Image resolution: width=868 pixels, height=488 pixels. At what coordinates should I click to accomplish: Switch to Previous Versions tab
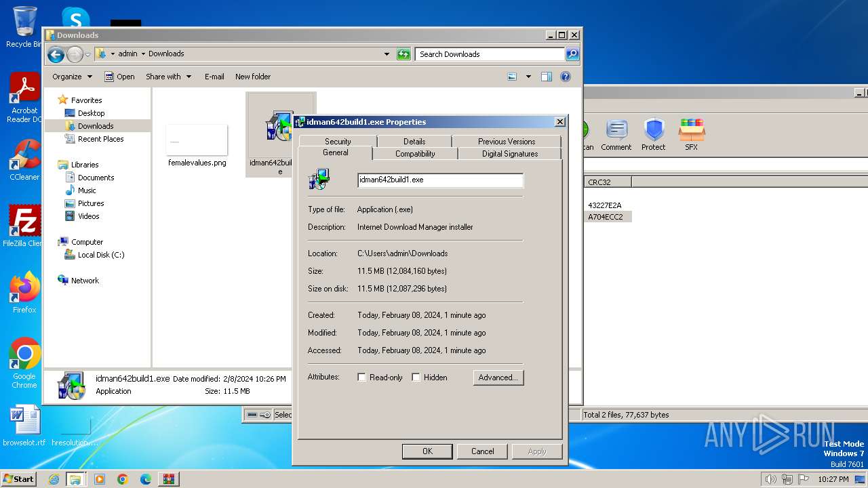tap(507, 142)
